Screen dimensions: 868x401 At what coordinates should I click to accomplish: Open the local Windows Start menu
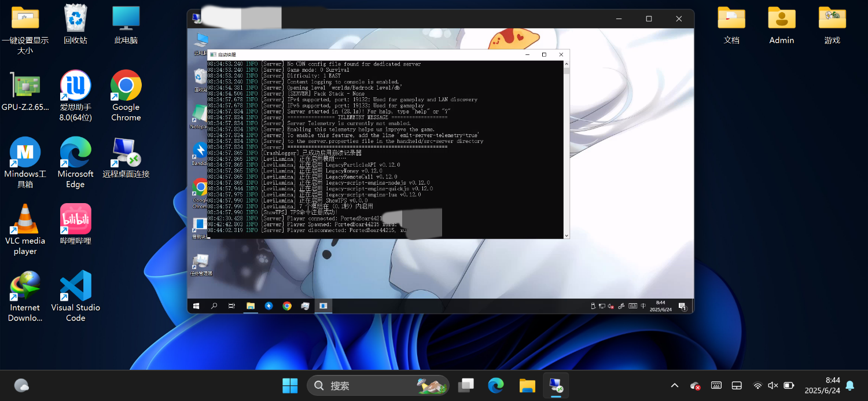coord(290,385)
